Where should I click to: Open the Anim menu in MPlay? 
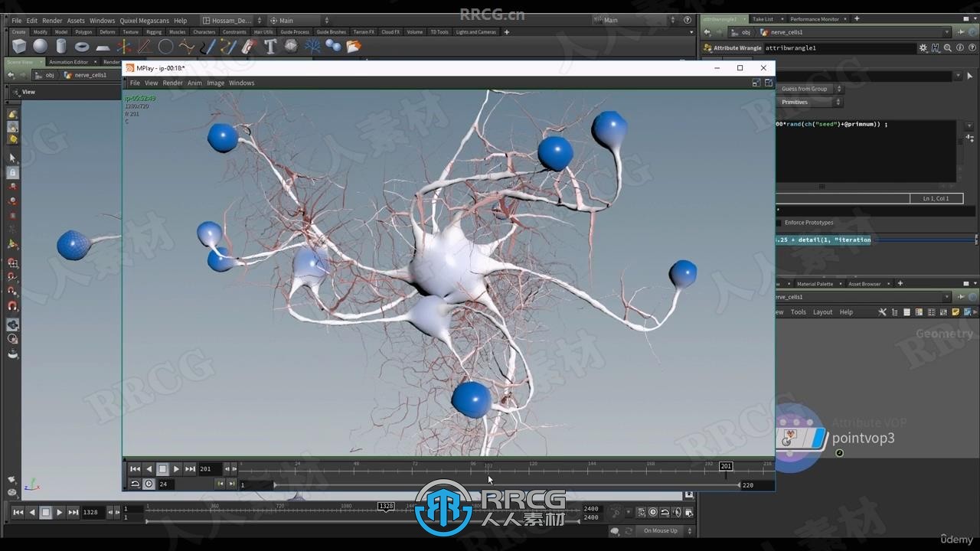pyautogui.click(x=194, y=83)
